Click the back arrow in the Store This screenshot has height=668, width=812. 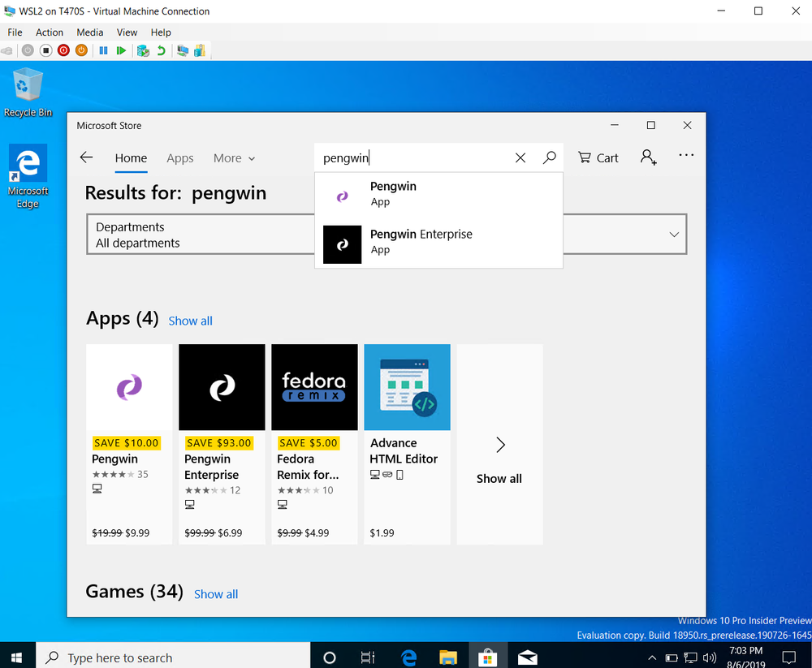pos(87,157)
